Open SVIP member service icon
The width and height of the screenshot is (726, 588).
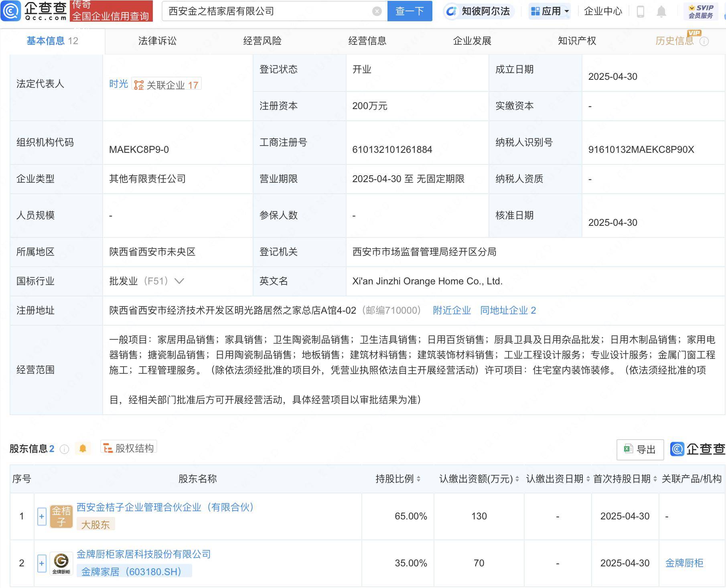700,11
